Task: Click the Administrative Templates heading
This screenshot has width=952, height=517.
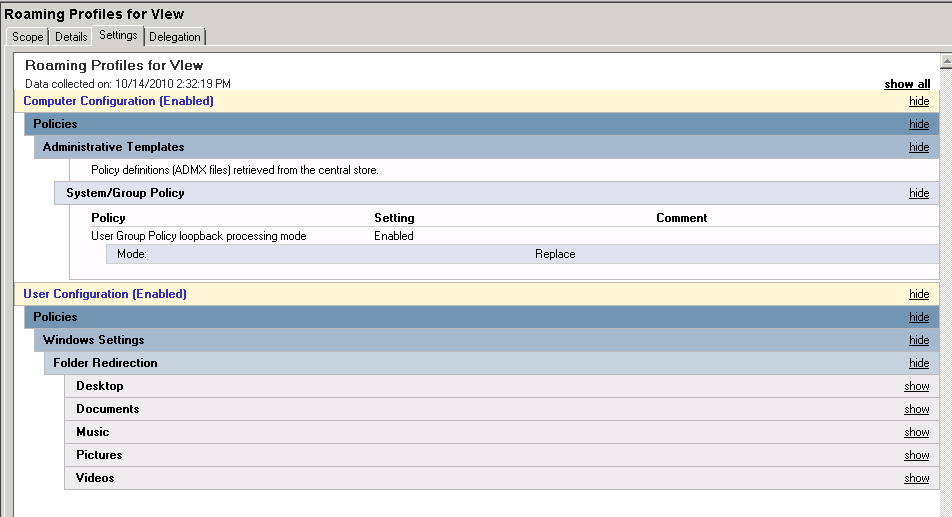Action: point(114,147)
